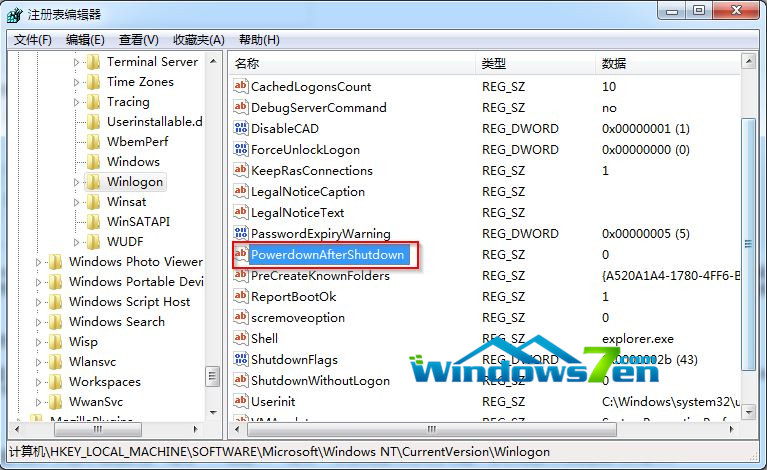Click the Shell string value icon
The height and width of the screenshot is (470, 767).
pyautogui.click(x=241, y=338)
